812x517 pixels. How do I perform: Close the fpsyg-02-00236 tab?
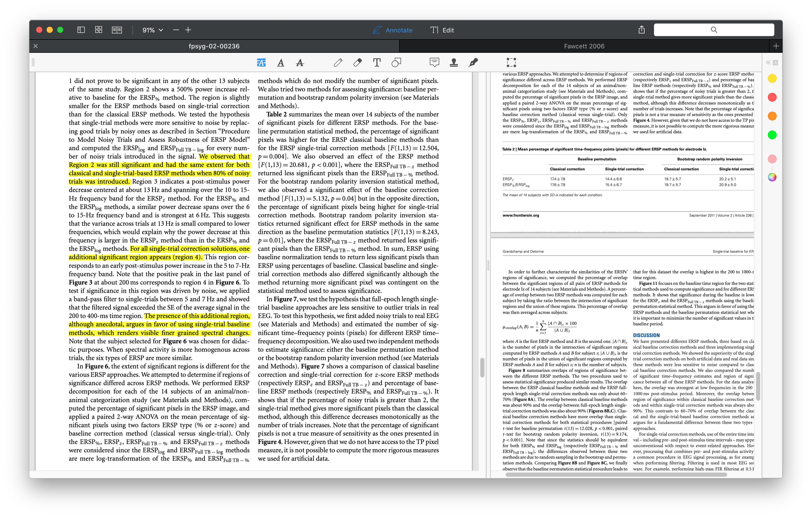click(36, 46)
